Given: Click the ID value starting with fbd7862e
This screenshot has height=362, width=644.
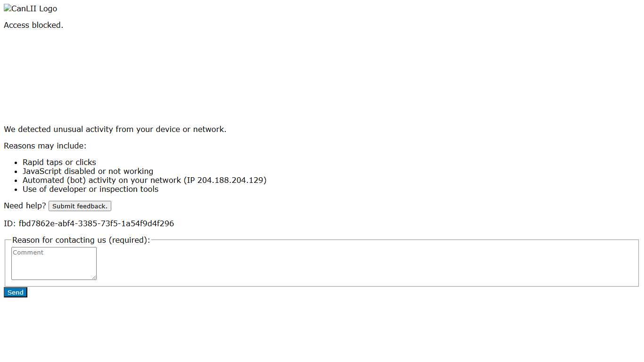Looking at the screenshot, I should pyautogui.click(x=96, y=224).
